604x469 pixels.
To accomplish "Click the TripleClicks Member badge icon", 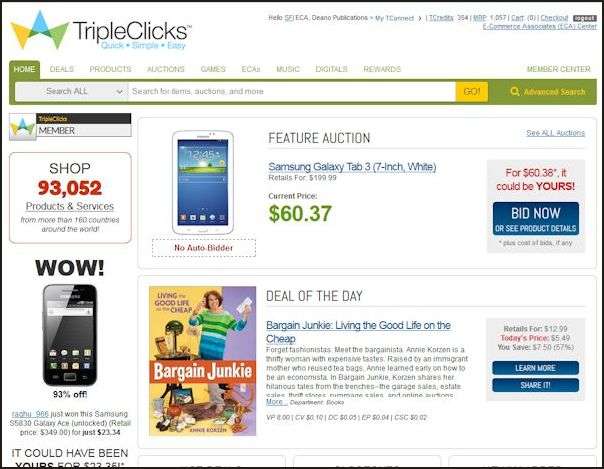I will coord(22,126).
